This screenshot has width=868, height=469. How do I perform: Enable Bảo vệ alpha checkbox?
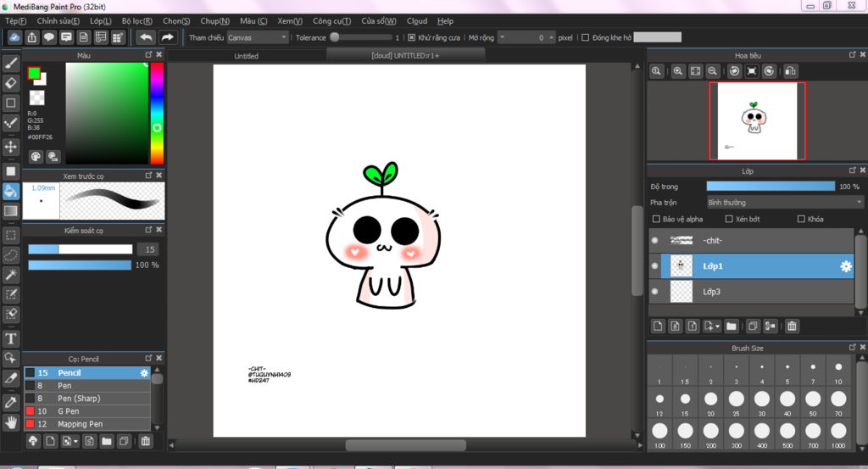(656, 220)
